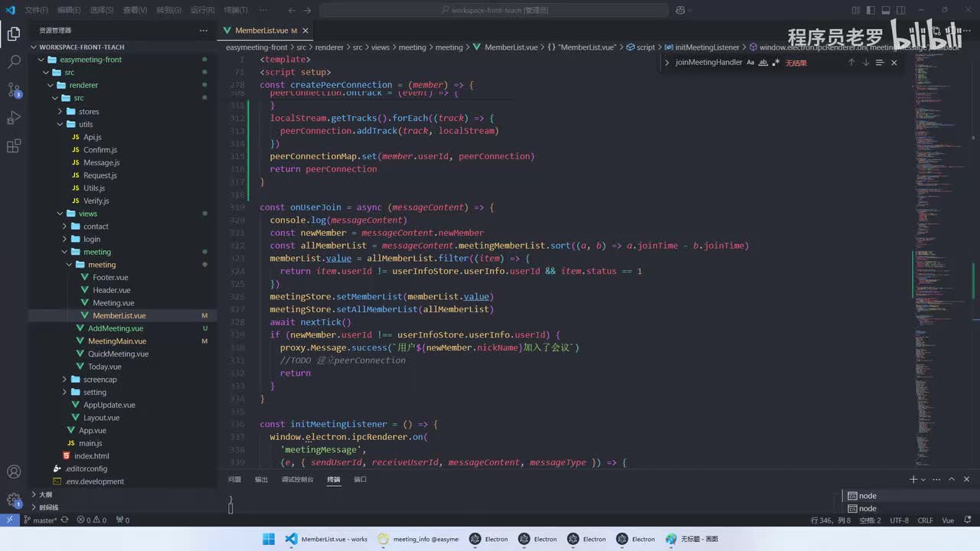Screen dimensions: 980x551
Task: Click the UTF-8 encoding in the status bar
Action: point(899,520)
